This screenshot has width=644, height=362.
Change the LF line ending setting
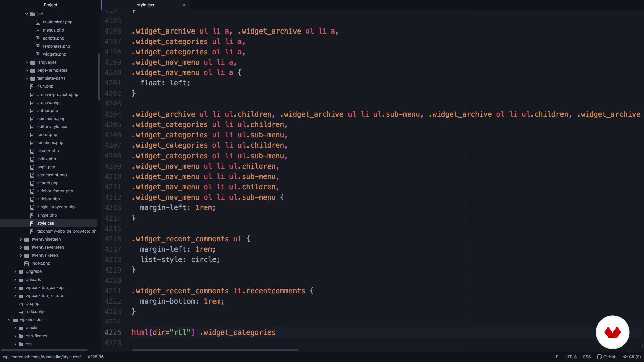[x=556, y=357]
